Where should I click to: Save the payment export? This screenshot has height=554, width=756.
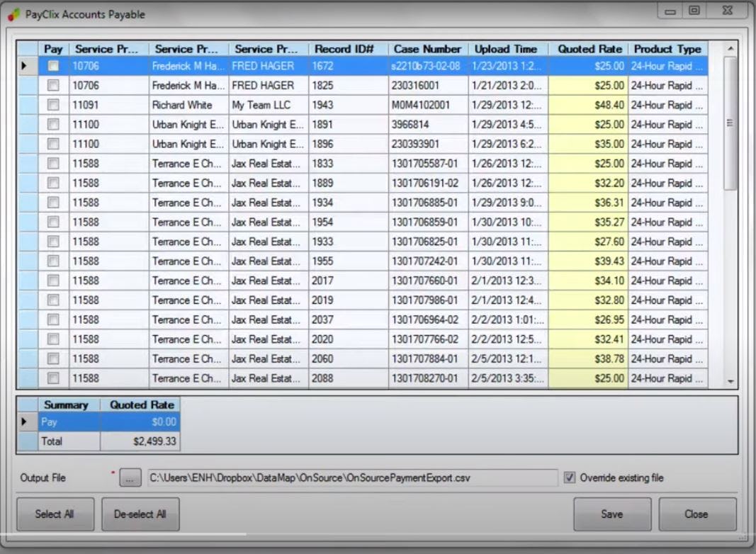611,514
